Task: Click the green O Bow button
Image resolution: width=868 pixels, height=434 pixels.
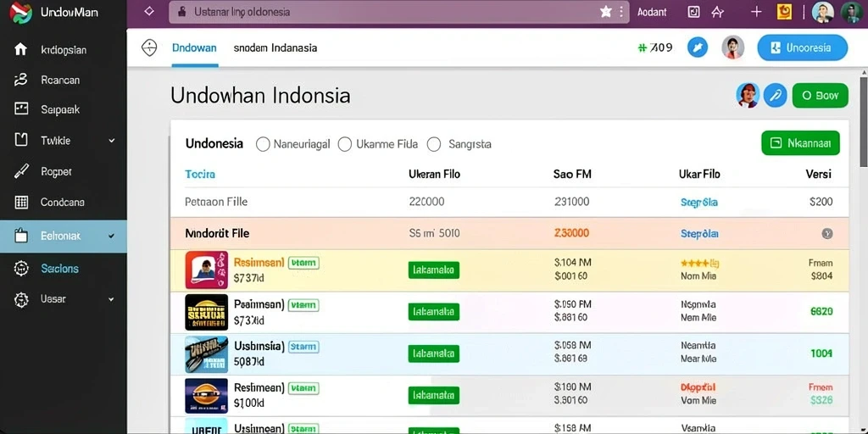Action: tap(820, 95)
